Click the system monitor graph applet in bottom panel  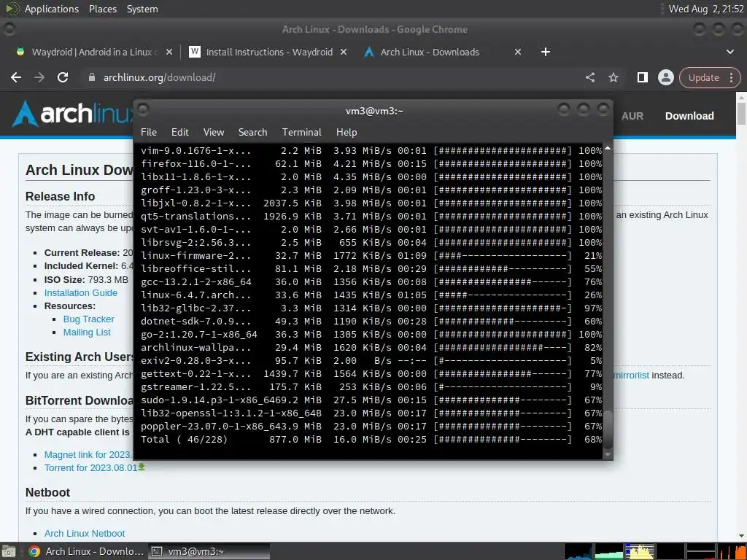[655, 551]
